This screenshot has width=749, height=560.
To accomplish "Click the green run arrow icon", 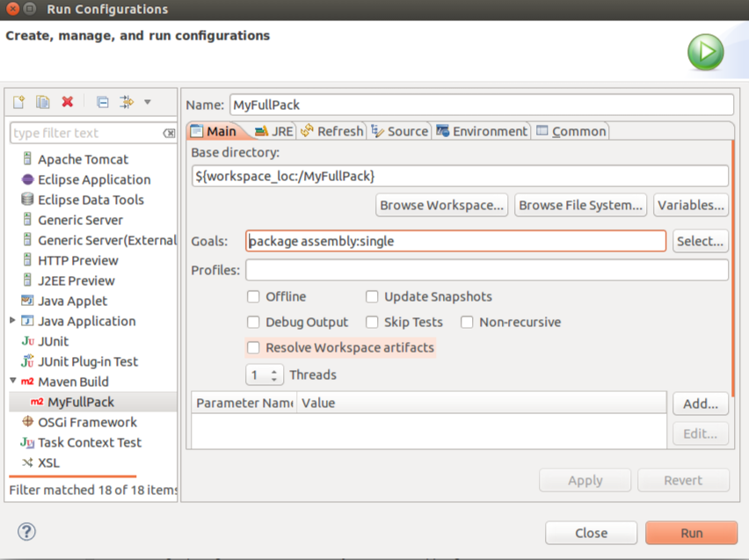I will (705, 53).
